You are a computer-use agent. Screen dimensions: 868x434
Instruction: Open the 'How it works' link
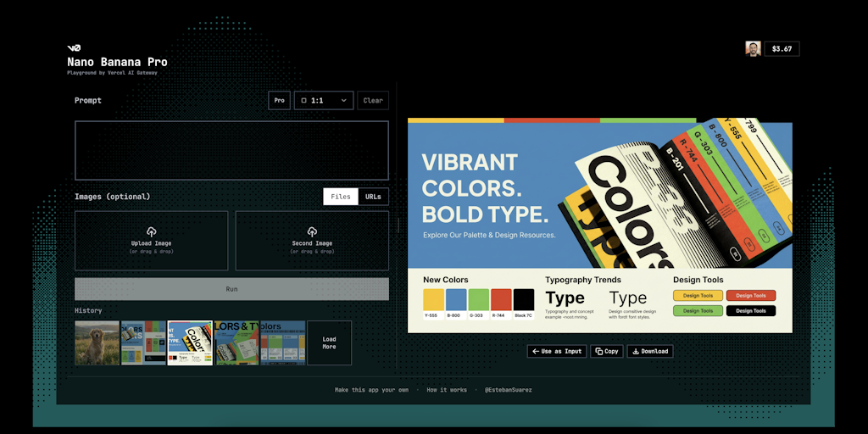447,390
